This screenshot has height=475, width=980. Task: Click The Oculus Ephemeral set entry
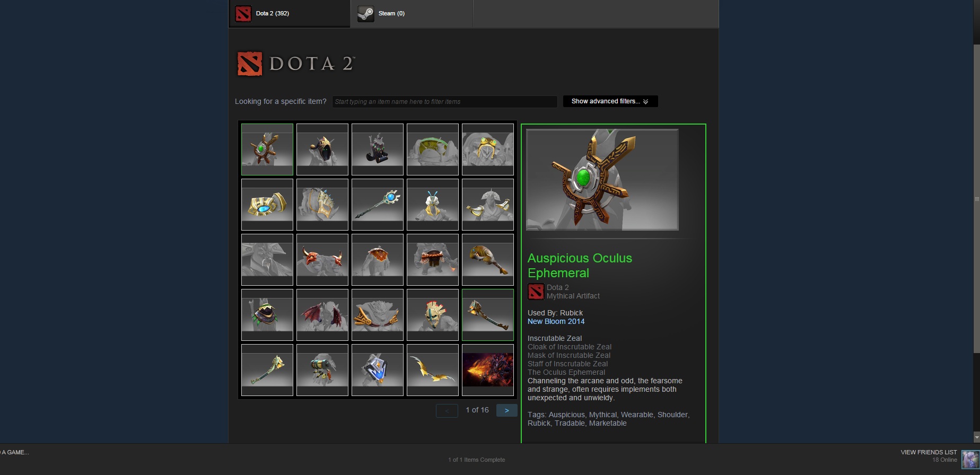point(566,372)
